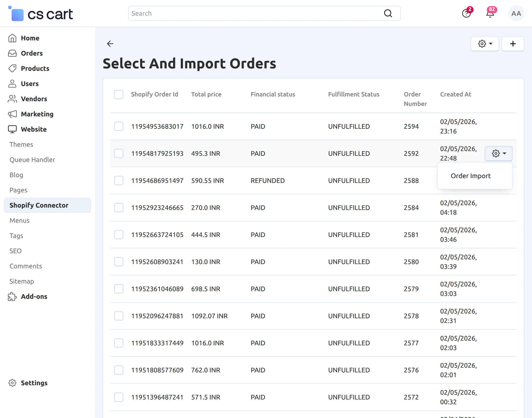Open Add-ons in the sidebar
Screen dimensions: 532x418
[x=34, y=296]
